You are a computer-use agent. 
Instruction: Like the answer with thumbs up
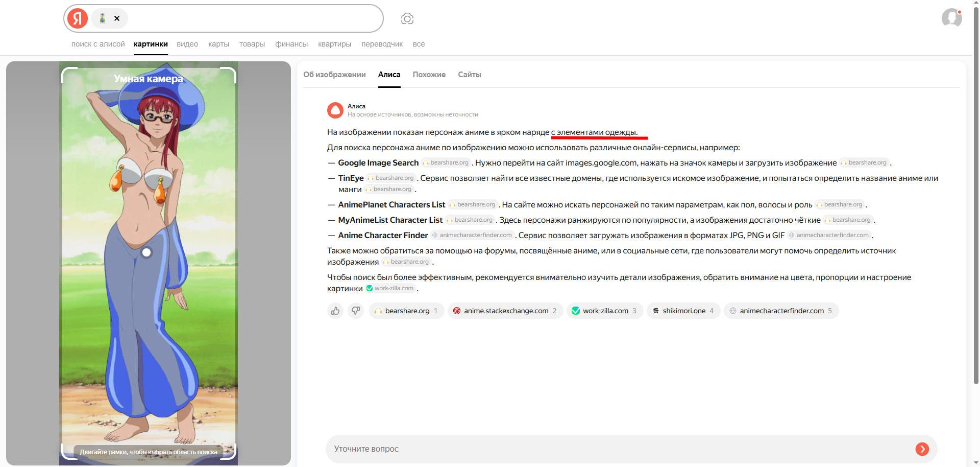pyautogui.click(x=335, y=311)
